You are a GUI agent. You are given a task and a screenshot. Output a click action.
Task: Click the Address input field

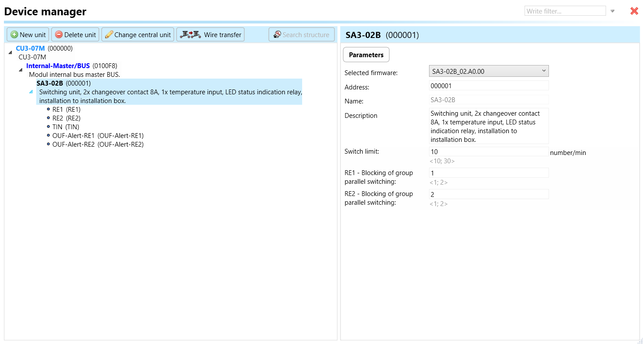coord(488,86)
